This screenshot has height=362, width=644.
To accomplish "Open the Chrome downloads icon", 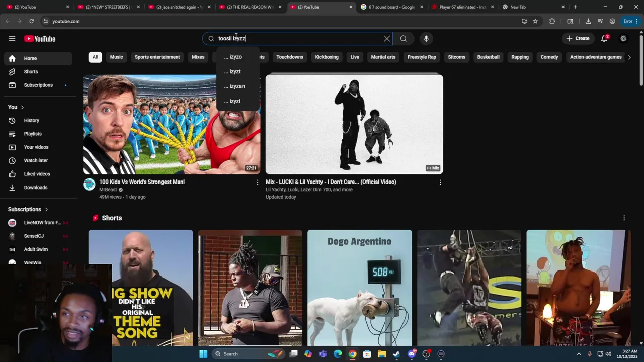I will [x=588, y=21].
